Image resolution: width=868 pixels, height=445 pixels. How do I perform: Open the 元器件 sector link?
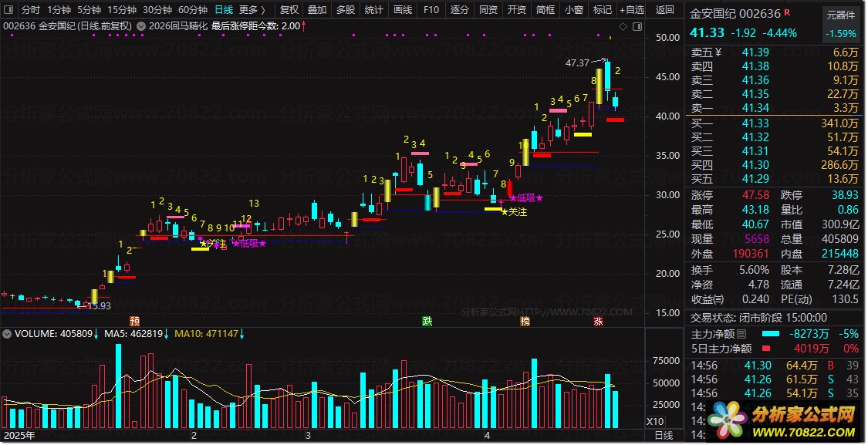[841, 15]
